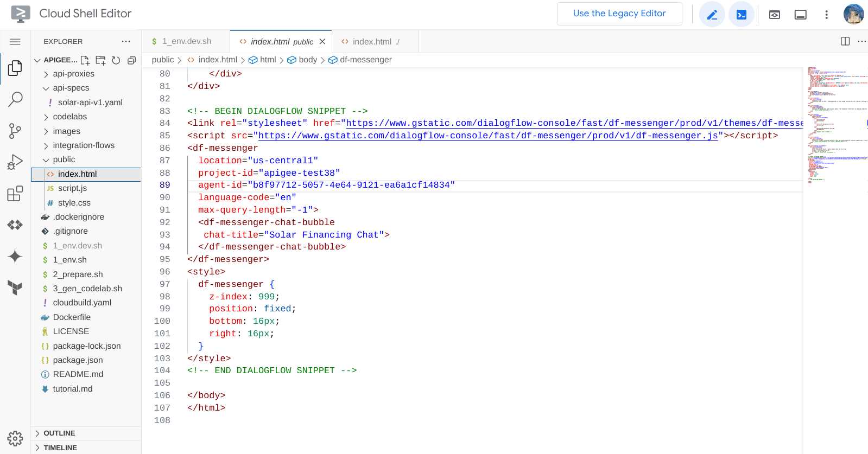Open package-lock.json file
The image size is (868, 454).
pyautogui.click(x=87, y=346)
